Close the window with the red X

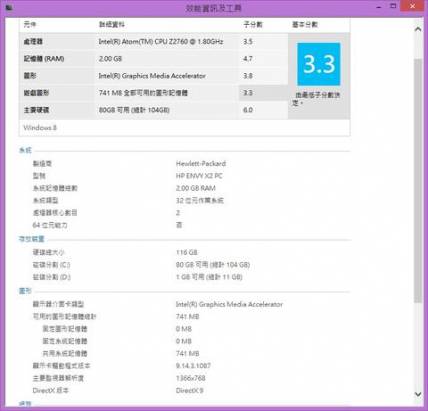pyautogui.click(x=412, y=6)
